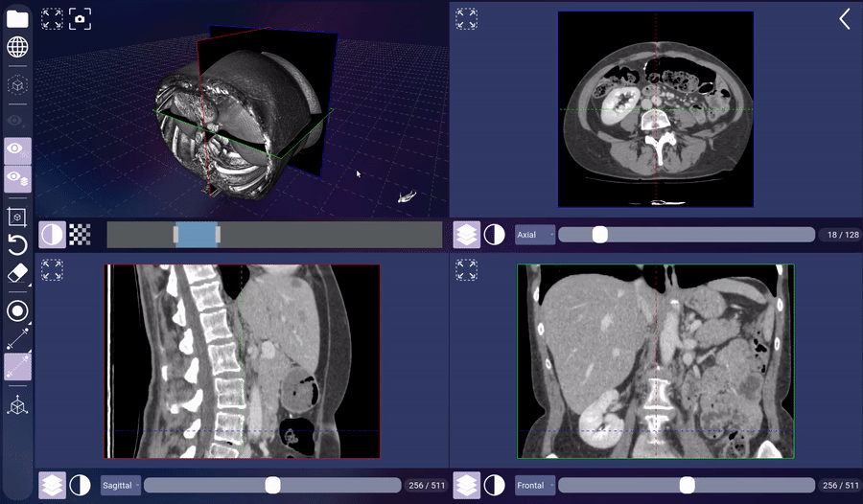Collapse panel with the top-right chevron

click(x=844, y=19)
